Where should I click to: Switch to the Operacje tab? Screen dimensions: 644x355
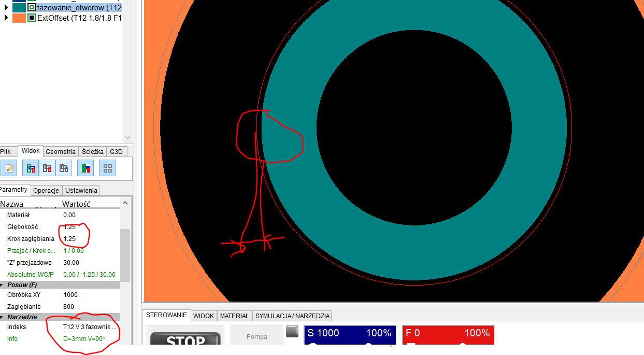tap(46, 190)
